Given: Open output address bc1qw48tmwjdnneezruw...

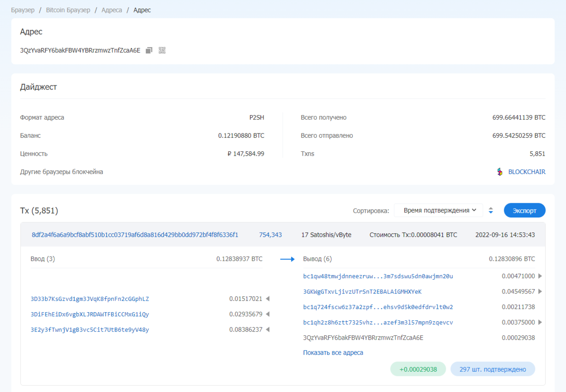Looking at the screenshot, I should [x=378, y=276].
